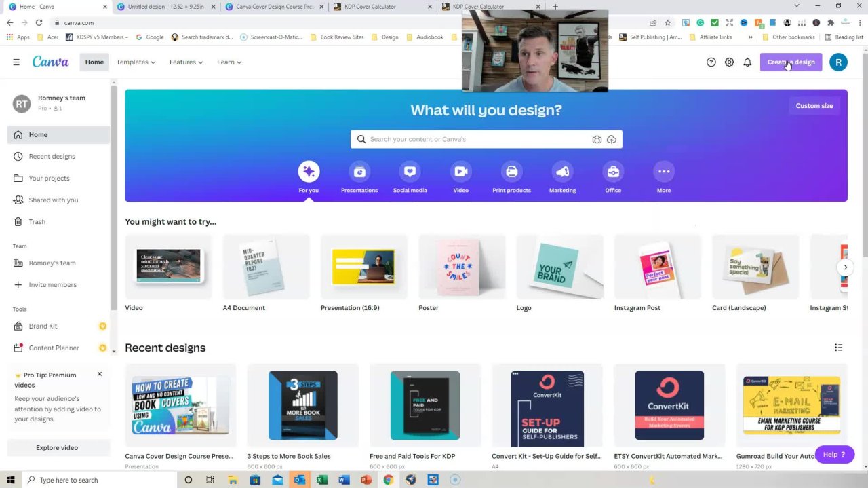The width and height of the screenshot is (868, 488).
Task: Open the Card (Landscape) template thumbnail
Action: point(755,267)
